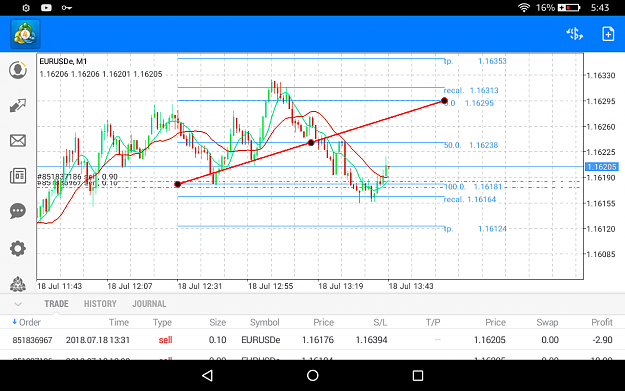This screenshot has height=391, width=625.
Task: Tap the 2018.07.18 13:31 time cell
Action: (x=98, y=340)
